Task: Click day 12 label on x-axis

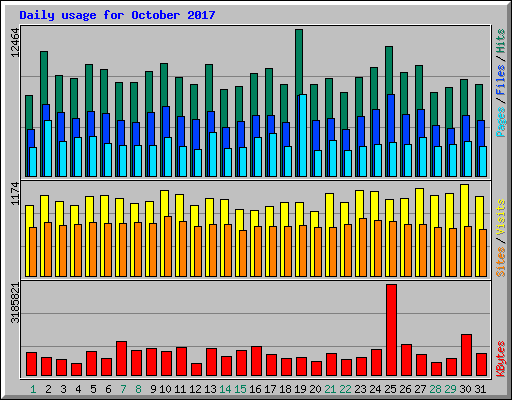Action: click(195, 389)
